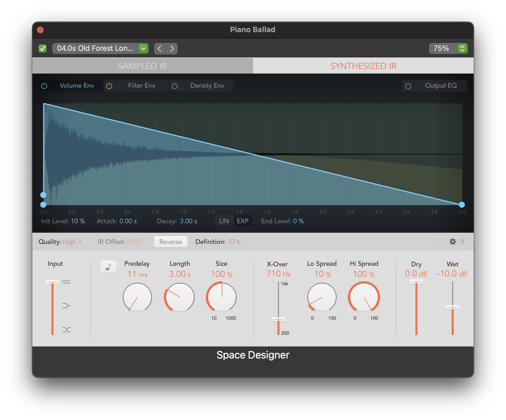
Task: Click the envelope end point at 3.0
Action: 462,205
